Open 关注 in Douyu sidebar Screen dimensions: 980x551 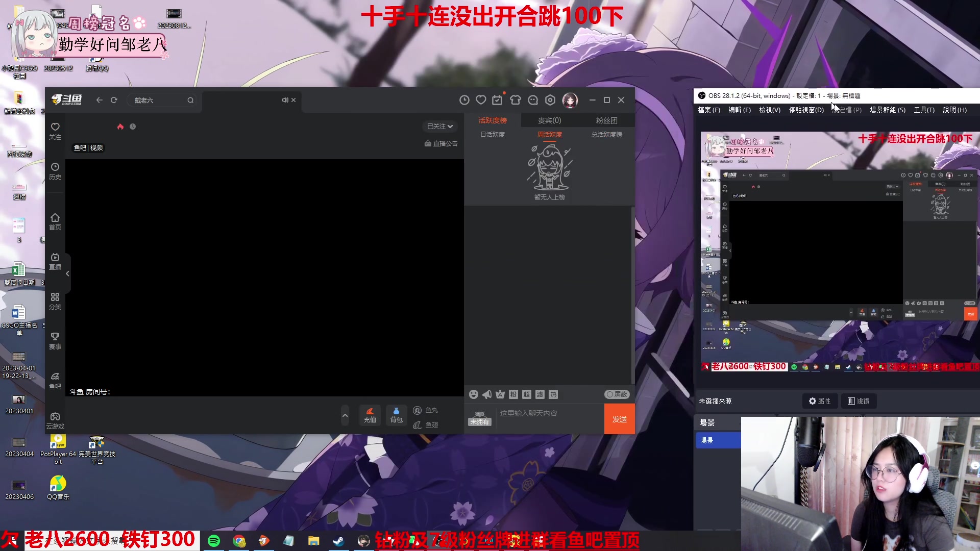pyautogui.click(x=55, y=131)
